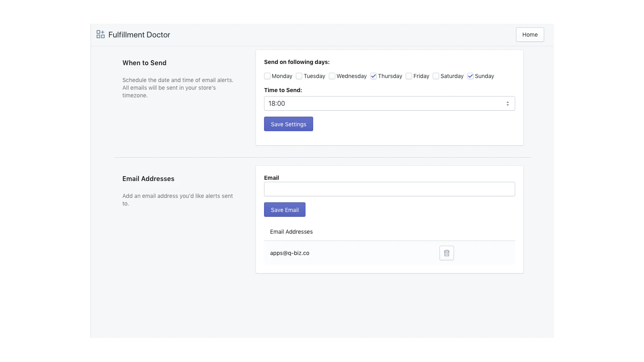Tick the Friday checkbox
The image size is (644, 362).
tap(409, 76)
